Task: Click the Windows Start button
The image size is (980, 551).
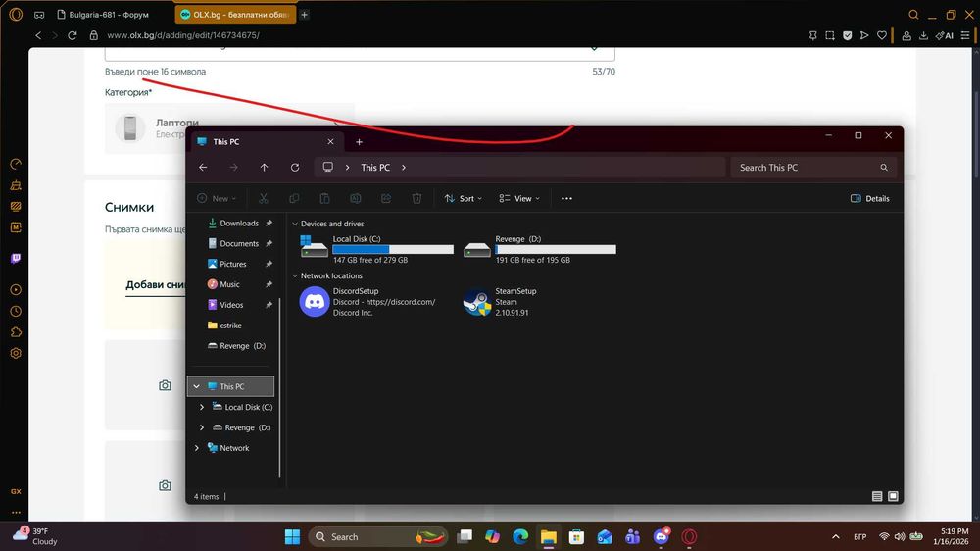Action: [x=292, y=536]
